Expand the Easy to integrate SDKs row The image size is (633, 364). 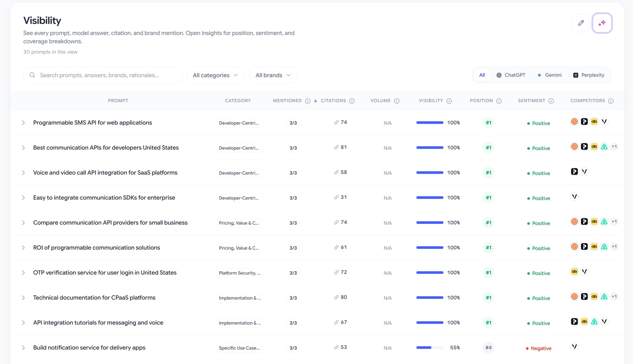click(x=23, y=198)
